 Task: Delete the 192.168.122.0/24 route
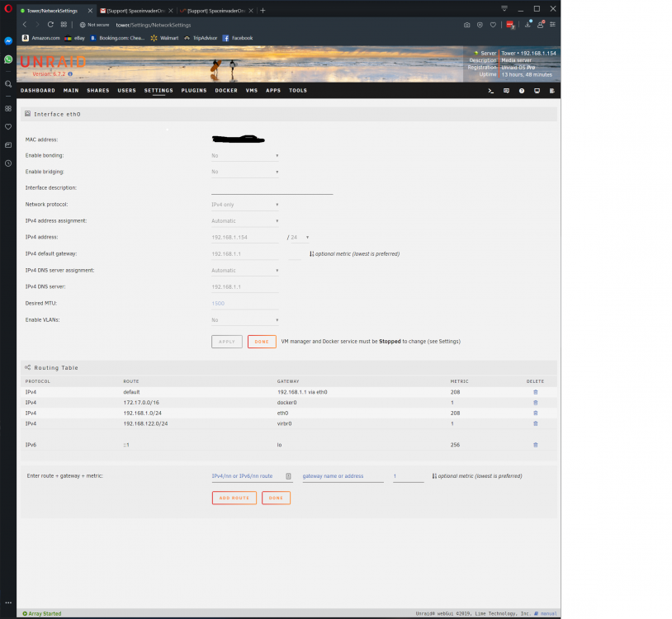coord(535,423)
